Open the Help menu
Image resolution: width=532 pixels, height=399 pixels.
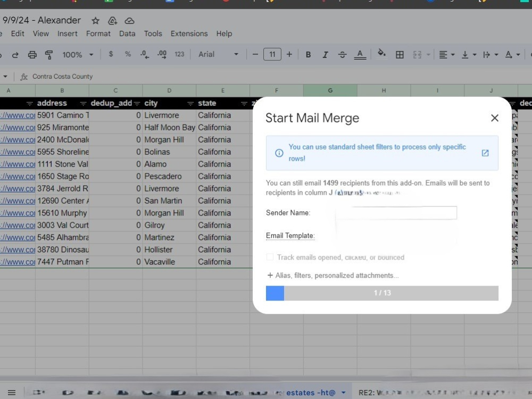224,34
